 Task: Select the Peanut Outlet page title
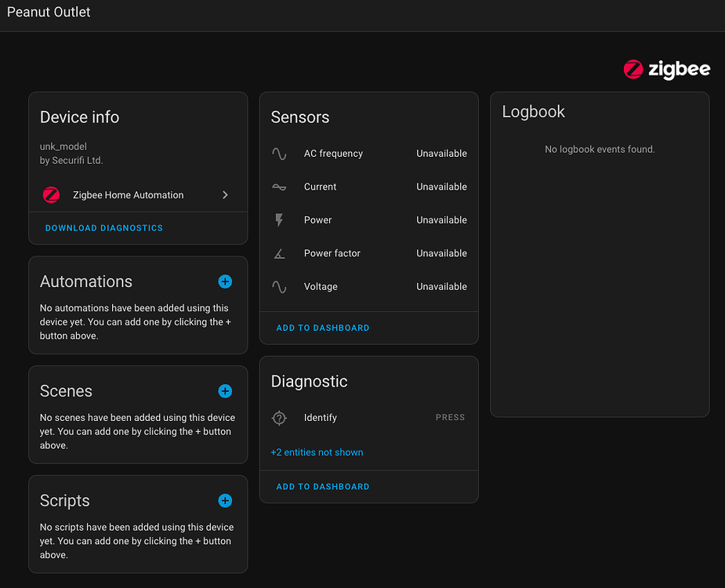pyautogui.click(x=49, y=12)
